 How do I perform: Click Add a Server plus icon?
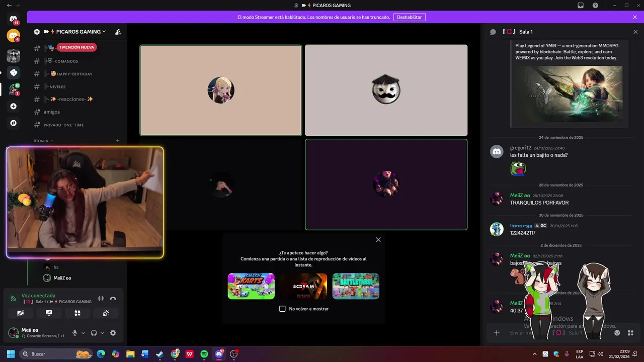[13, 107]
